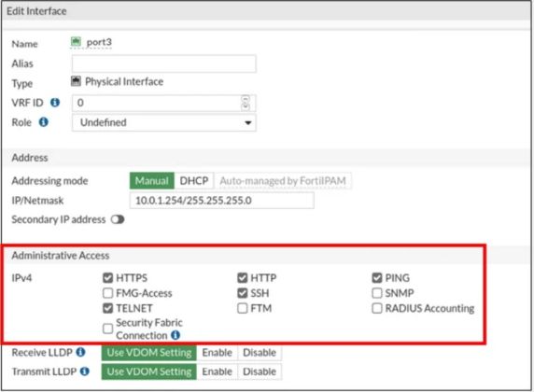Toggle the Secondary IP address switch
The image size is (534, 392).
pyautogui.click(x=118, y=219)
